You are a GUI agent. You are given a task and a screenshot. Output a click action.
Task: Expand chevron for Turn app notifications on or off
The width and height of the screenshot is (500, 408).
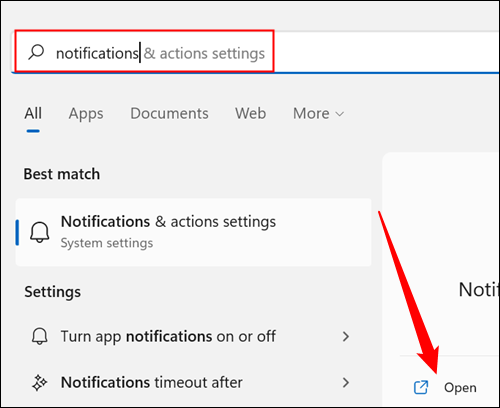click(346, 336)
